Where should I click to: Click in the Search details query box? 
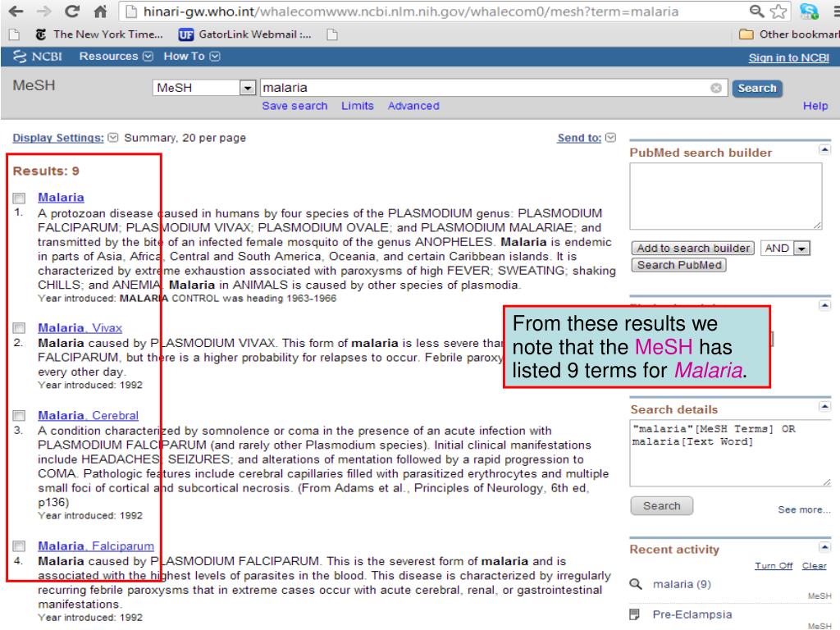click(730, 453)
